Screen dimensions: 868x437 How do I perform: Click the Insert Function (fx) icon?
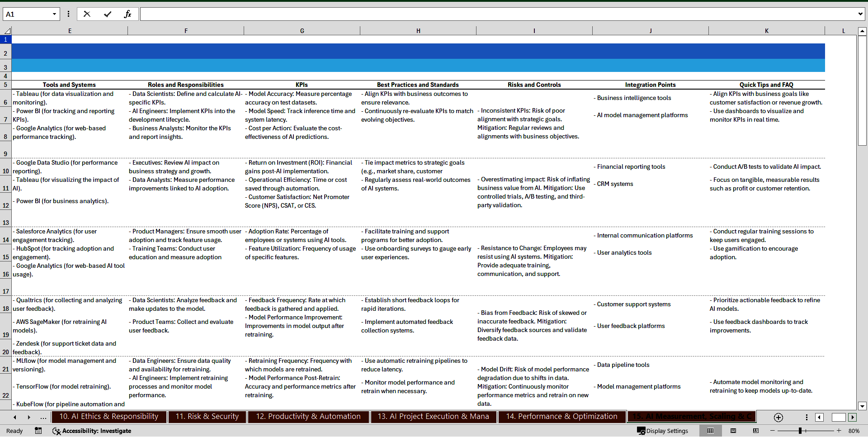point(128,14)
